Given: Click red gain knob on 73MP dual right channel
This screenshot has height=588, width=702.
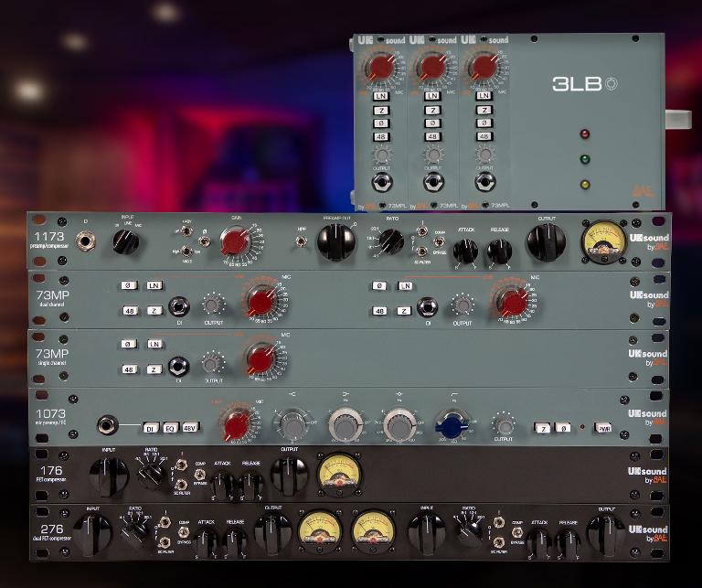Looking at the screenshot, I should click(x=514, y=303).
